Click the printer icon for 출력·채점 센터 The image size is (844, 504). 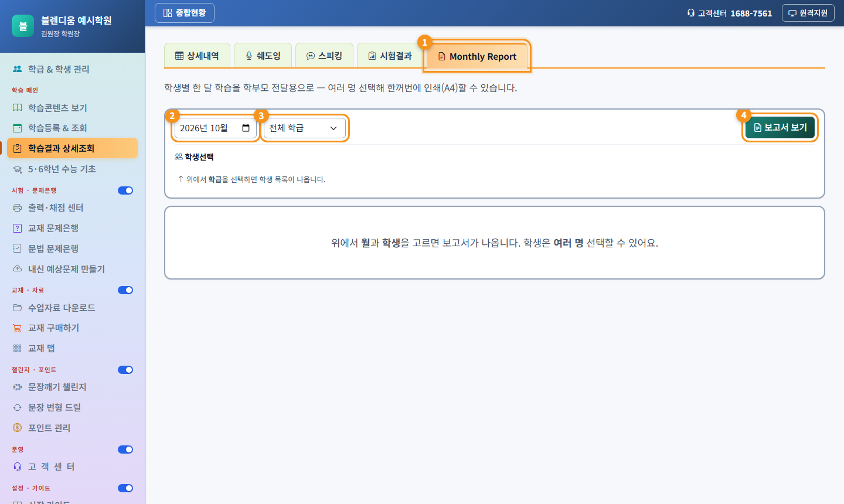18,207
